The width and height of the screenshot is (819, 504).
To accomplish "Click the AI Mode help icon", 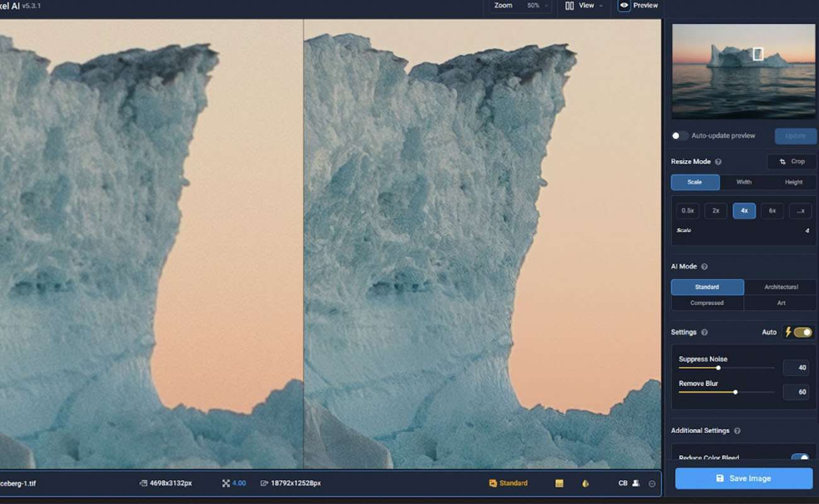I will coord(704,266).
